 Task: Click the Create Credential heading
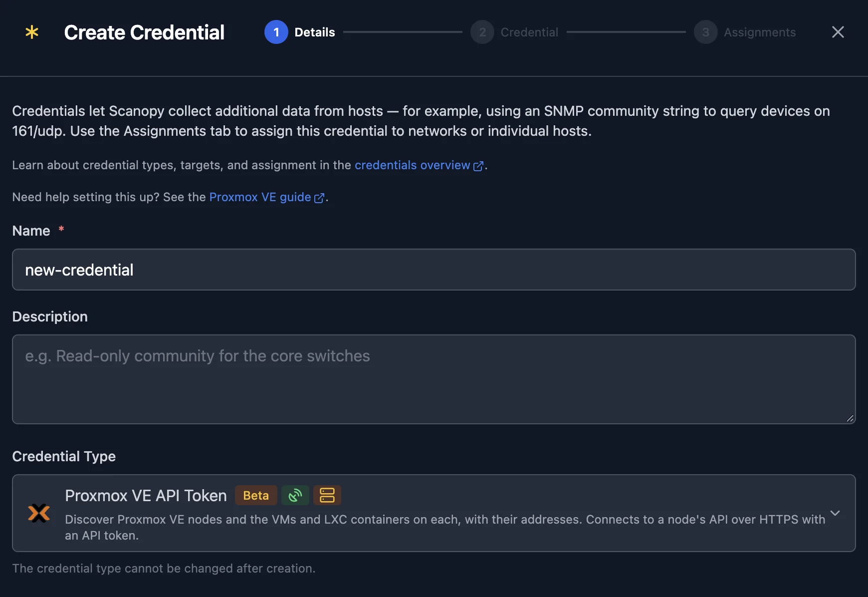pyautogui.click(x=144, y=32)
